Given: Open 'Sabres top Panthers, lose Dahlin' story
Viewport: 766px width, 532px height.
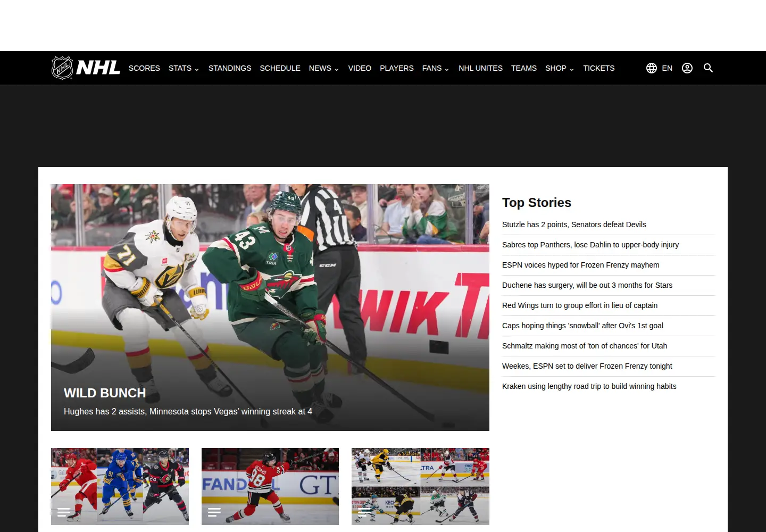Looking at the screenshot, I should click(x=590, y=245).
